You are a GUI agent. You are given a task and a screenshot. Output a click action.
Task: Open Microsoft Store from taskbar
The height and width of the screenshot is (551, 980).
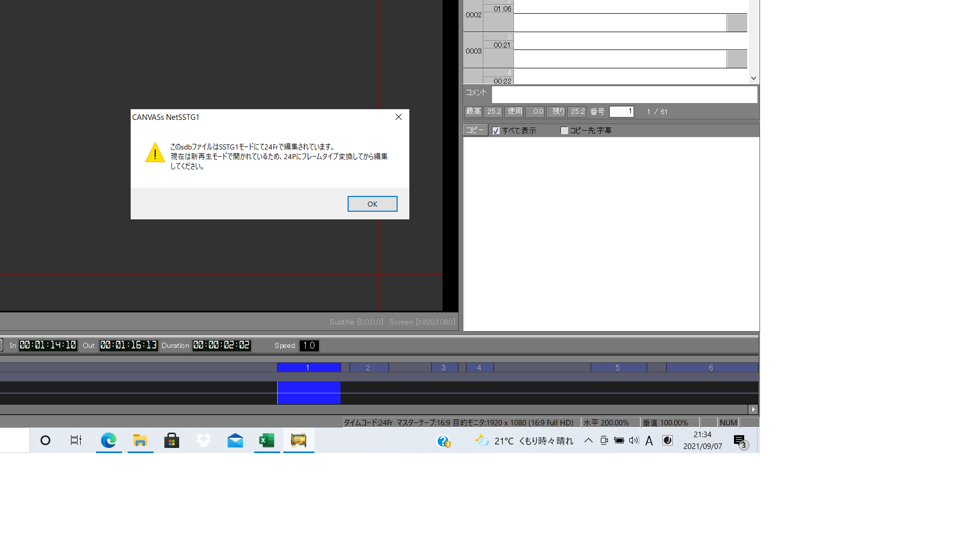click(172, 441)
